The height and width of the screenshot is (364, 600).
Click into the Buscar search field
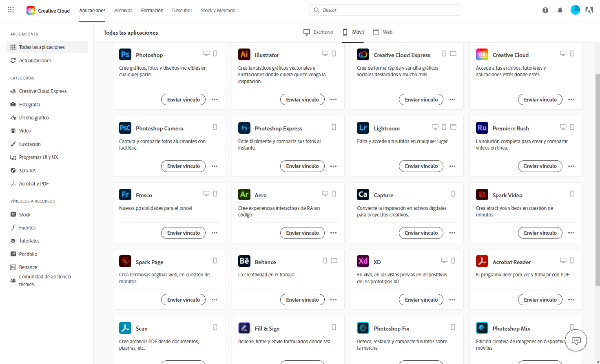(x=385, y=10)
